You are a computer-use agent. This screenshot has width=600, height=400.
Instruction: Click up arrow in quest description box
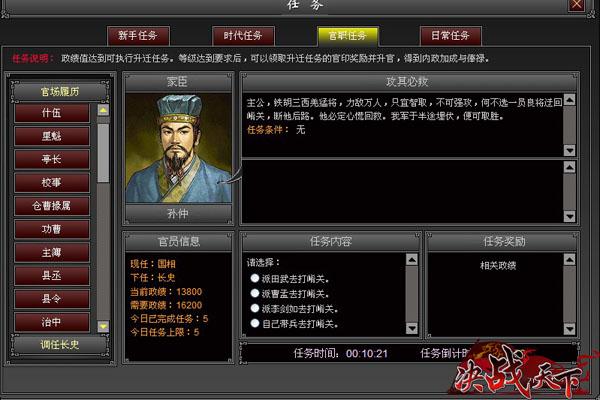click(569, 100)
